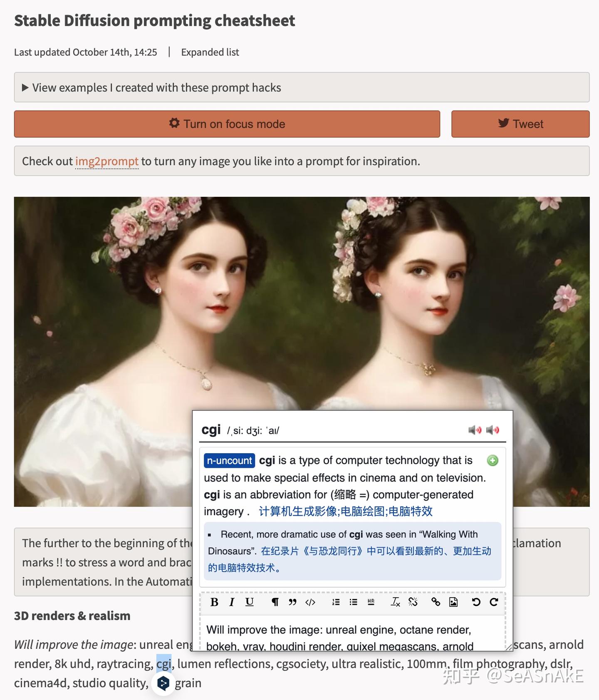The image size is (599, 700).
Task: Clear text formatting in editor
Action: [x=395, y=602]
